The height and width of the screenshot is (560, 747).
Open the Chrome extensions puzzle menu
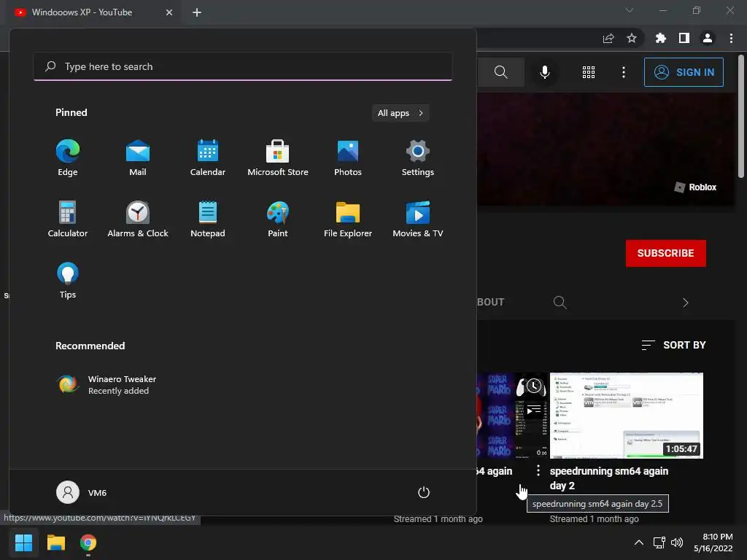[660, 38]
